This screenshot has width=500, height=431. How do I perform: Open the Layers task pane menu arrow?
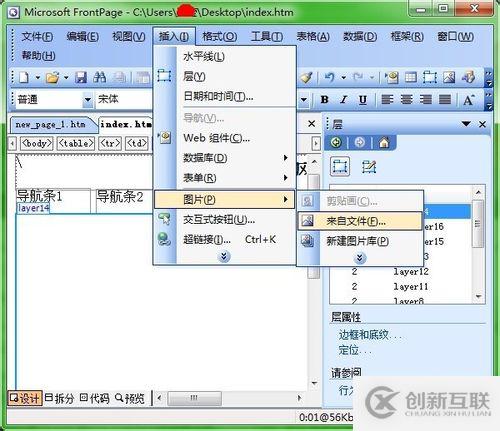click(x=466, y=124)
